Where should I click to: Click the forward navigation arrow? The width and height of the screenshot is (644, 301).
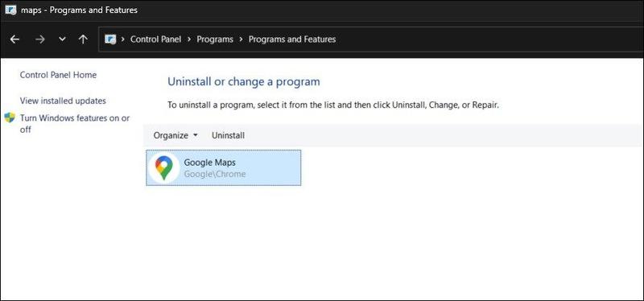[x=39, y=39]
